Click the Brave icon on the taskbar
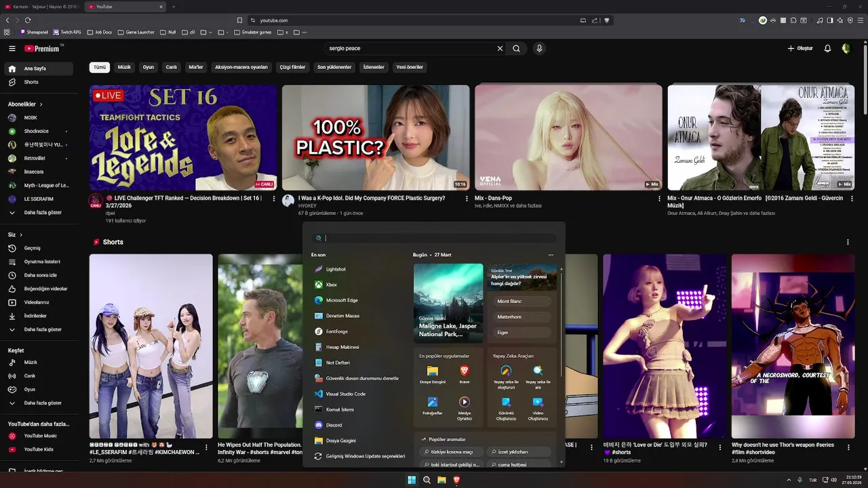868x488 pixels. (456, 480)
